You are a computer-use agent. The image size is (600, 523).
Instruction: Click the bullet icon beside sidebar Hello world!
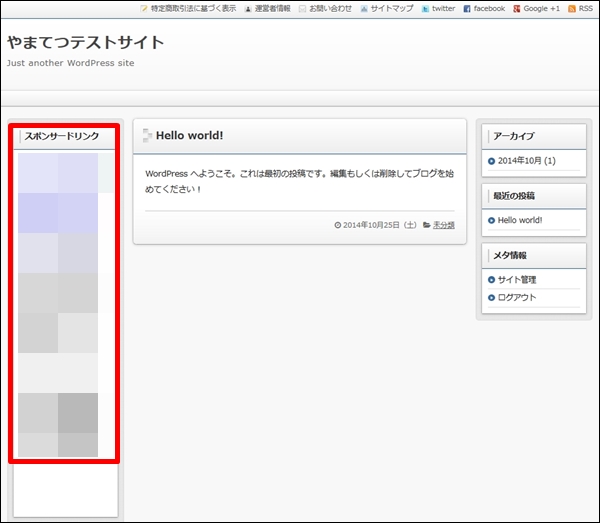[491, 220]
